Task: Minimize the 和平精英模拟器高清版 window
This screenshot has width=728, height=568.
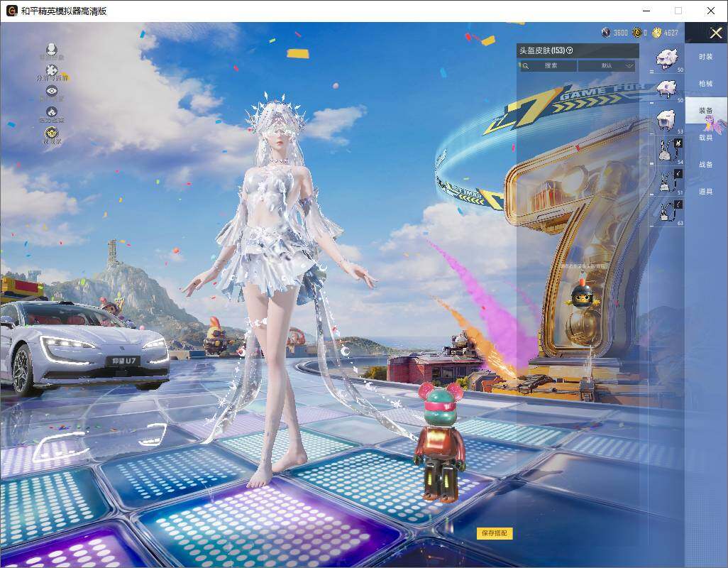Action: click(x=646, y=11)
